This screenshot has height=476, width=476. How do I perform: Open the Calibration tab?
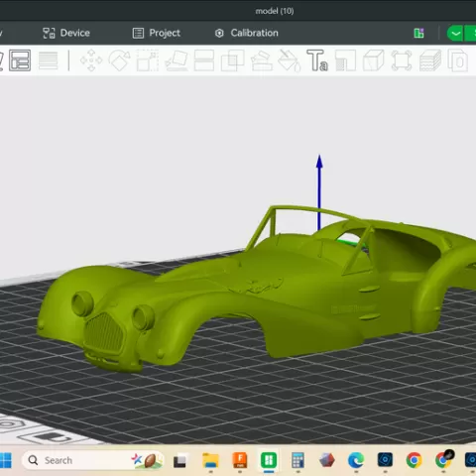click(246, 33)
